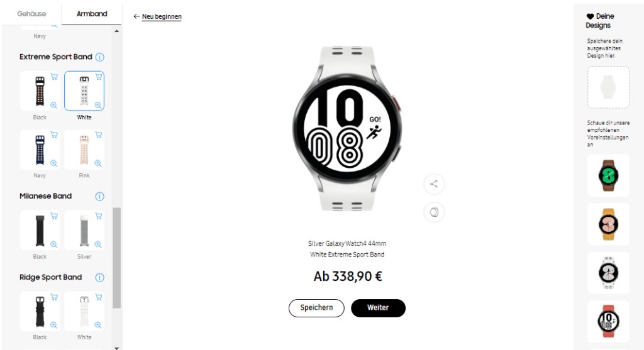Open info icon for Ridge Sport Band

pyautogui.click(x=99, y=277)
